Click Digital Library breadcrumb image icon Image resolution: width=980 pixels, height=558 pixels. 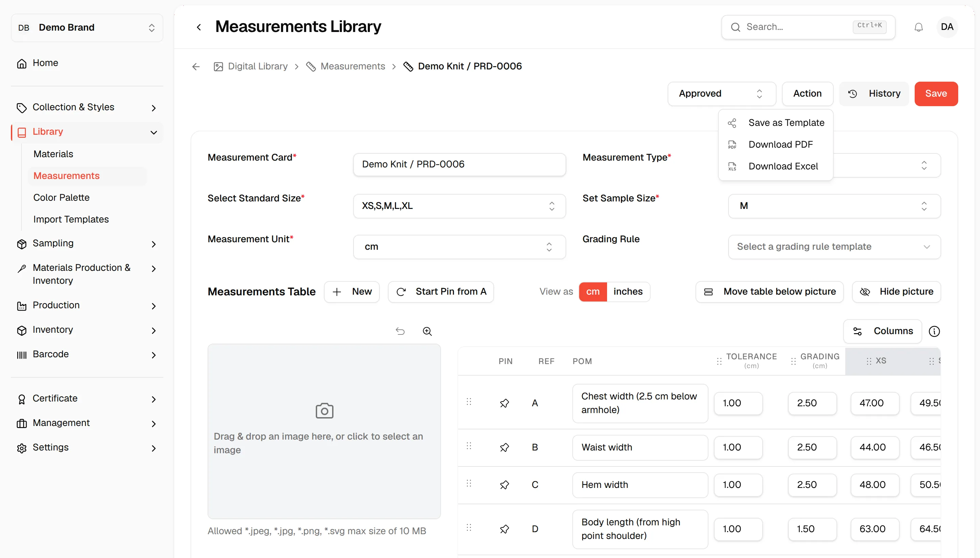[x=218, y=67]
